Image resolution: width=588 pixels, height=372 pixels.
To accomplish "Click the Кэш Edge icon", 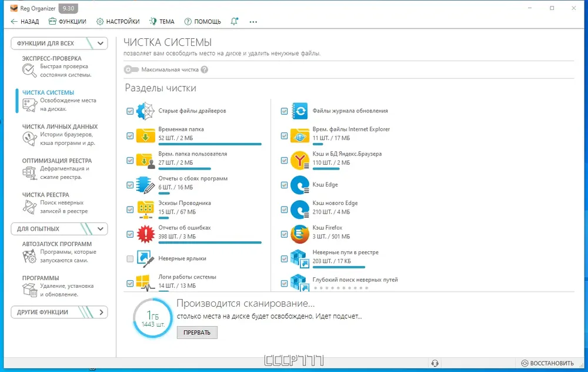I will [x=300, y=185].
